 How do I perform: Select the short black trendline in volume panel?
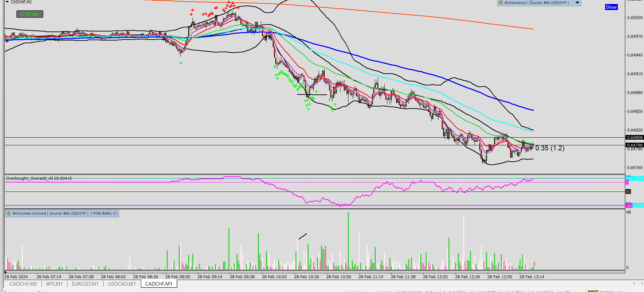303,236
